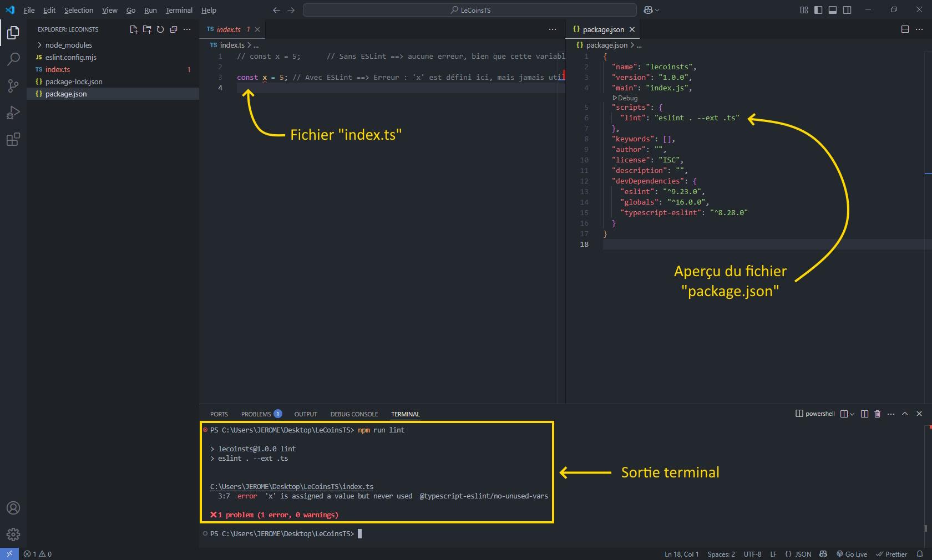Open the Manage gear icon
This screenshot has width=932, height=560.
[13, 534]
